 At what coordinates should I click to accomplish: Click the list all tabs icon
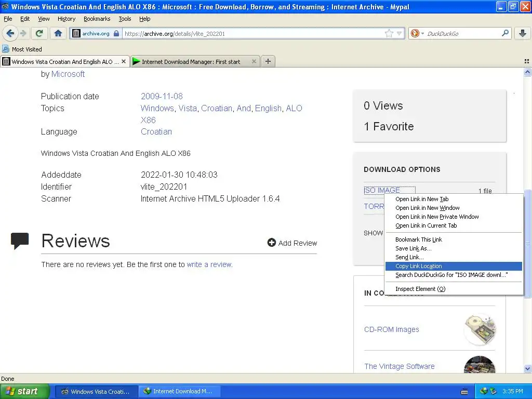(527, 61)
